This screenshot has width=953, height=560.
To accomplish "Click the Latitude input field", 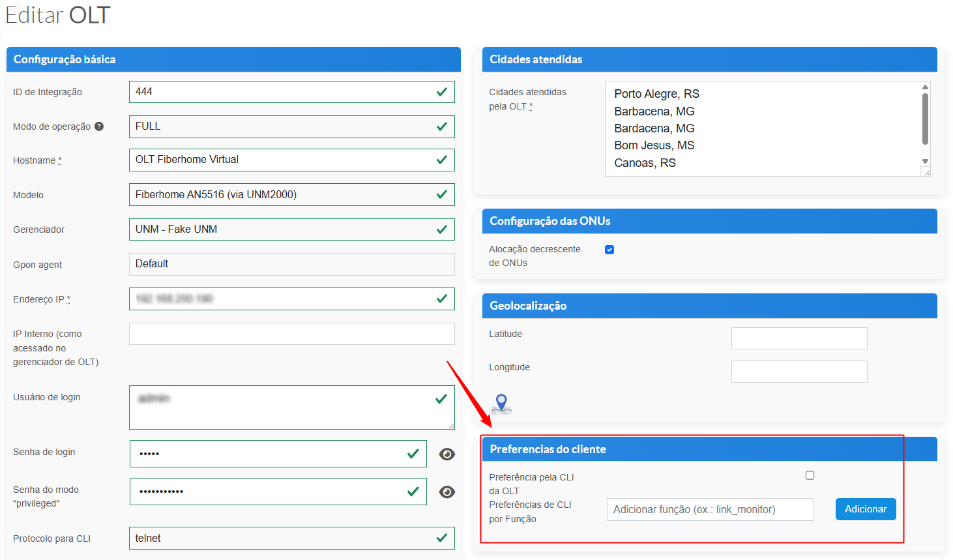I will 799,338.
